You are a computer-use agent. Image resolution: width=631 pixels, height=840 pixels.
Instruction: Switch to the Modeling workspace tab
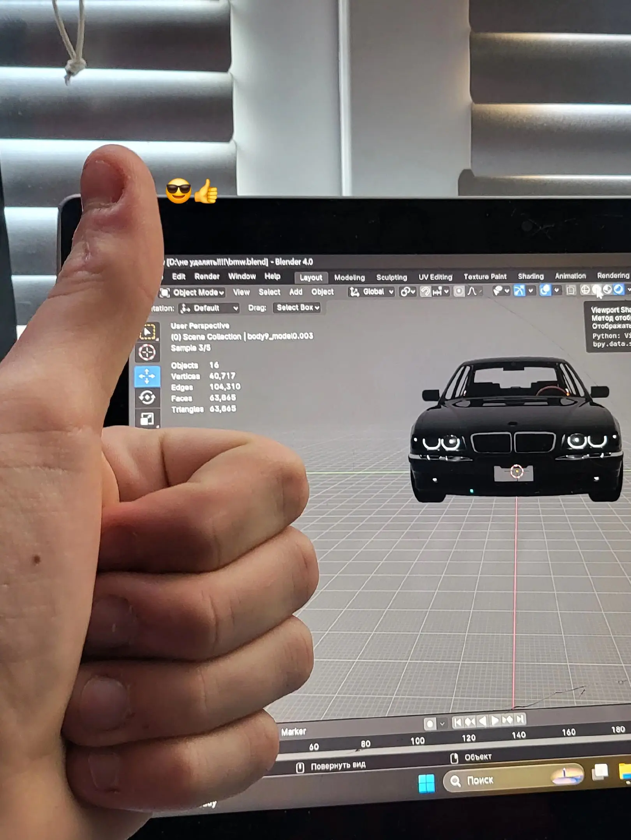coord(349,278)
